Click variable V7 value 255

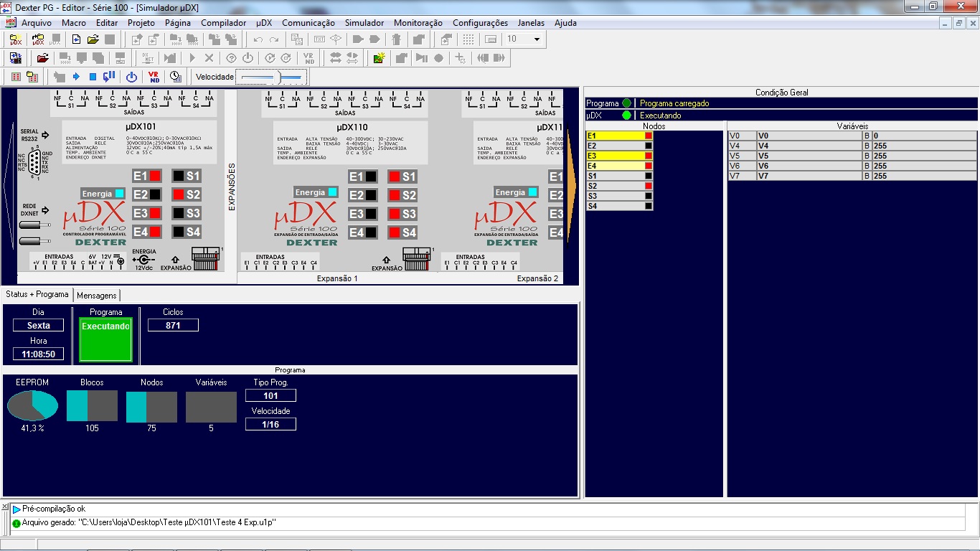924,176
